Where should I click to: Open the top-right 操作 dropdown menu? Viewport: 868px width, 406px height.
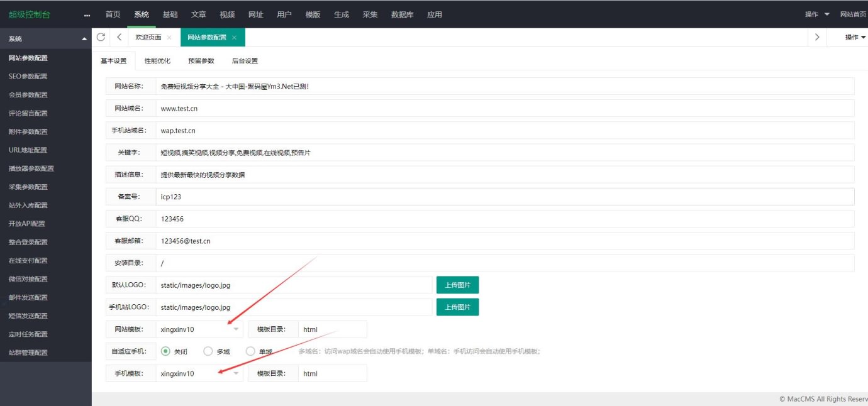pyautogui.click(x=817, y=14)
